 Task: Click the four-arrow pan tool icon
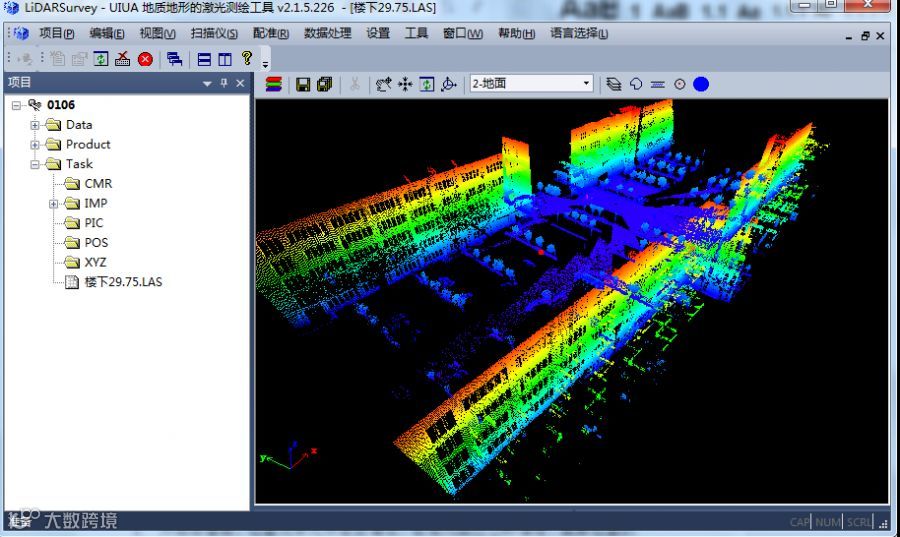405,84
